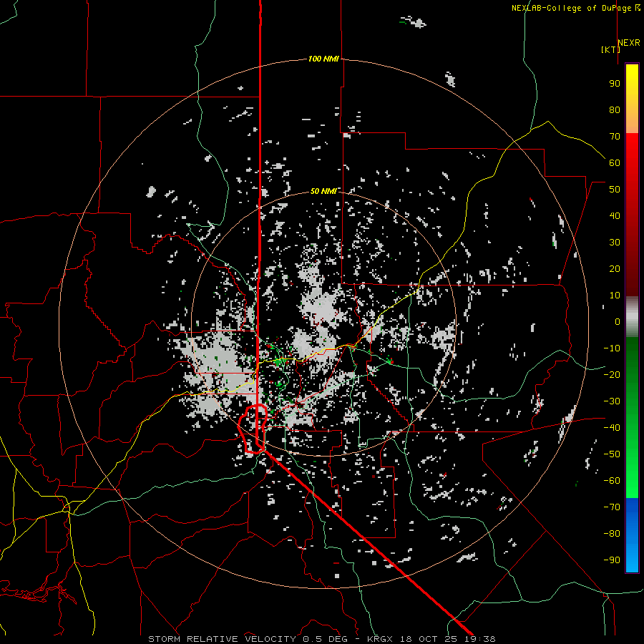Click the -50 value on the velocity scale
This screenshot has height=644, width=644.
click(x=612, y=454)
